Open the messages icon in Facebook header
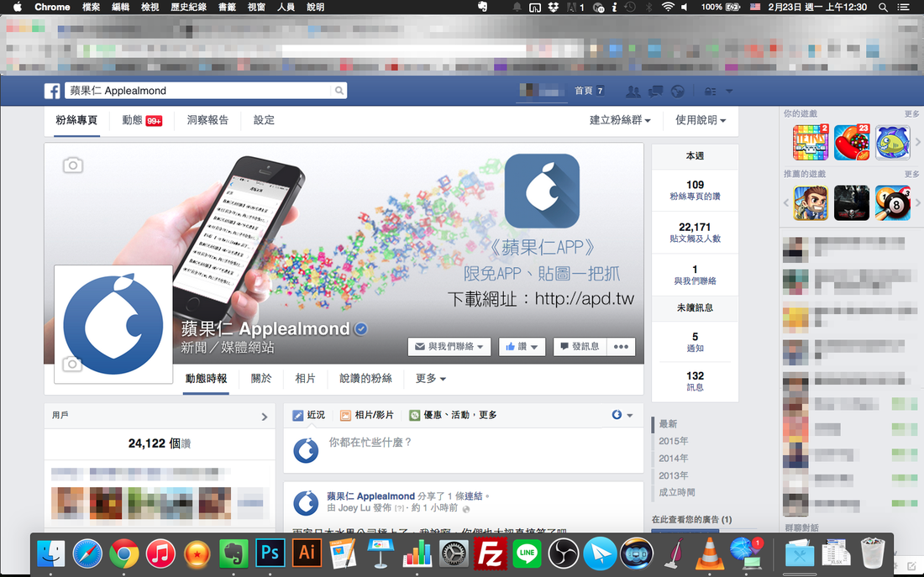This screenshot has width=924, height=577. point(656,91)
